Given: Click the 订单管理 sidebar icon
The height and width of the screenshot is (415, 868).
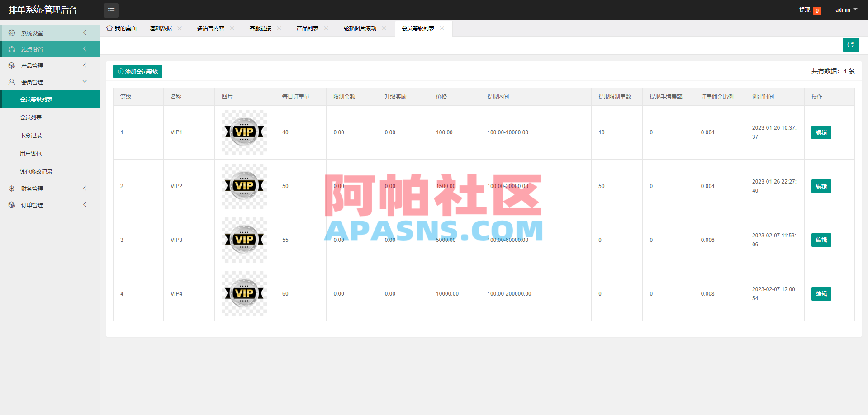Looking at the screenshot, I should point(12,204).
